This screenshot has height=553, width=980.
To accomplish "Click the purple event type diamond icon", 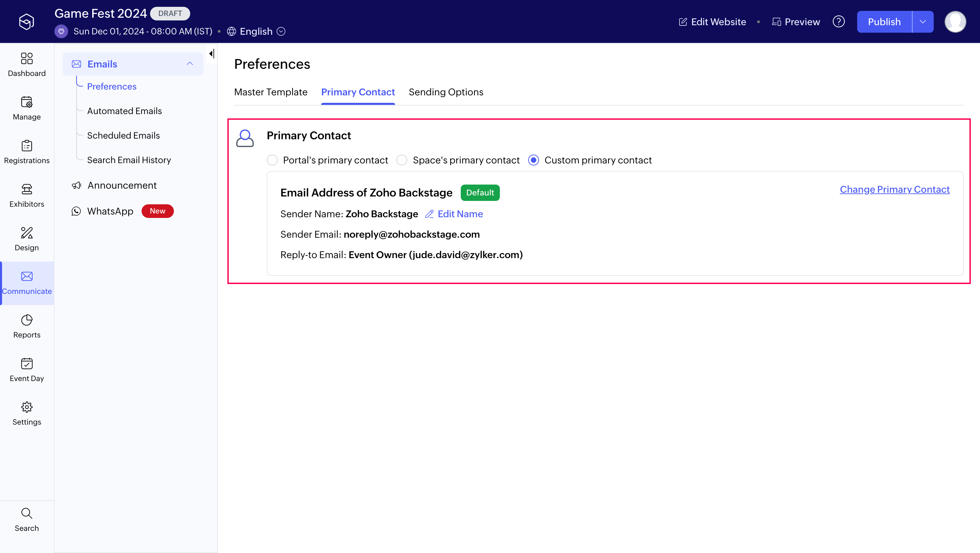I will click(61, 31).
